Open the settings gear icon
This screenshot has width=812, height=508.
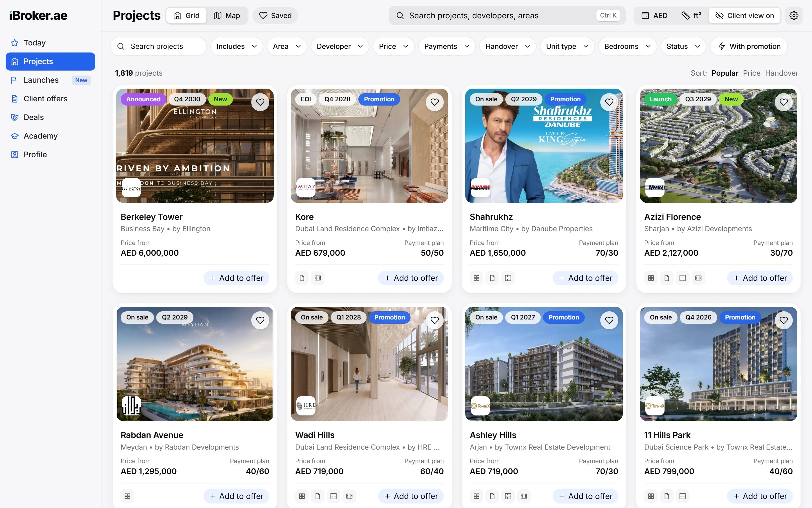click(794, 16)
